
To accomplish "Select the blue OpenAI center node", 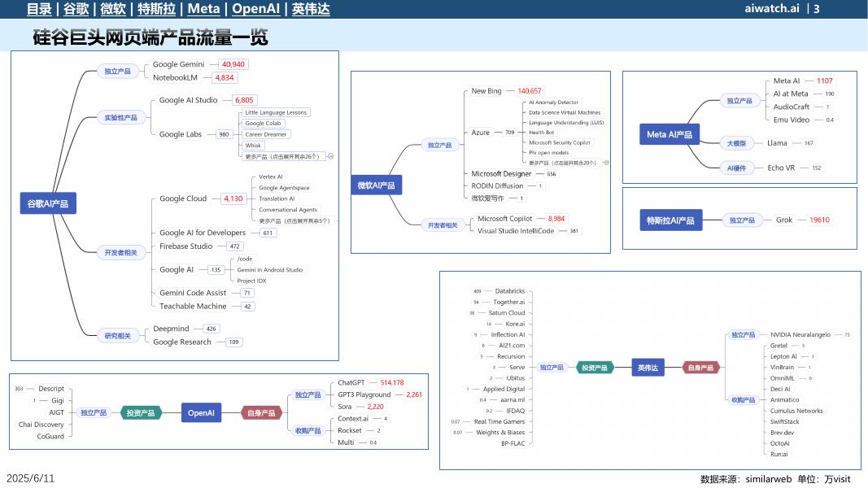I will click(201, 412).
